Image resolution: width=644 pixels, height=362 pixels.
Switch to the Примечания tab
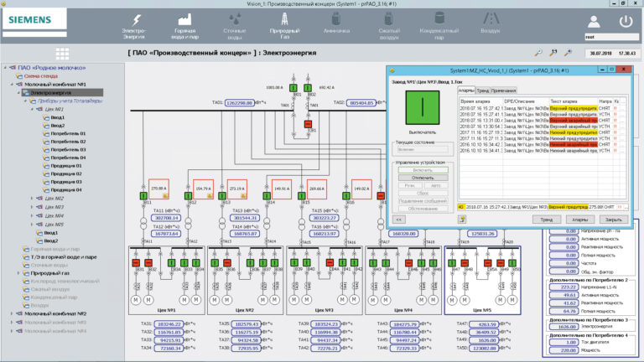503,90
